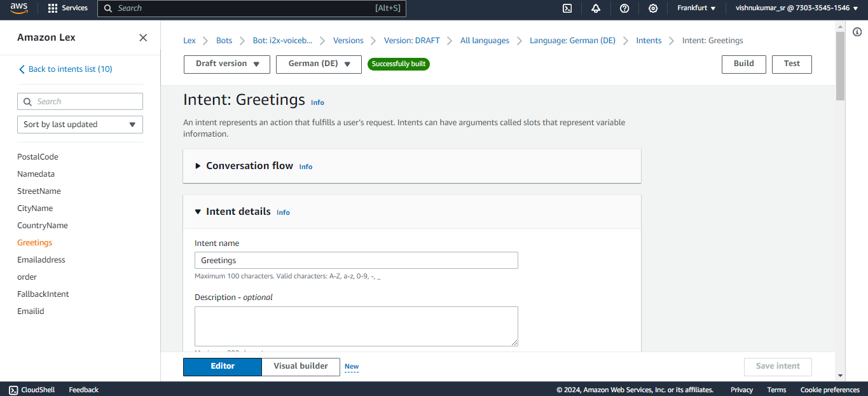Open the vishnukumar_sr account menu
The width and height of the screenshot is (868, 396).
[x=796, y=8]
